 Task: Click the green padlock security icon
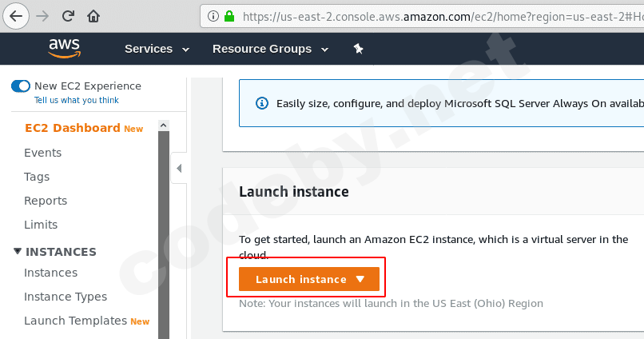click(x=229, y=15)
